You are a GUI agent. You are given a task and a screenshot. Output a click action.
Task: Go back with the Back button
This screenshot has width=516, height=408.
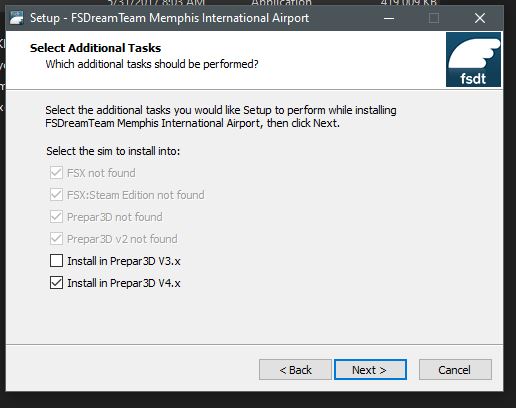(x=295, y=370)
